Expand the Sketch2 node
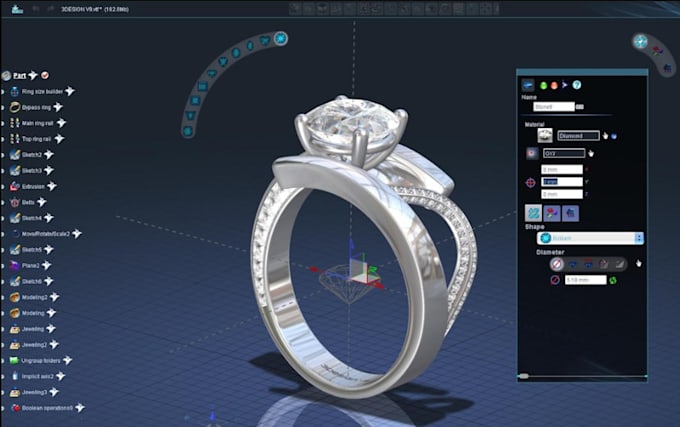 pyautogui.click(x=3, y=155)
